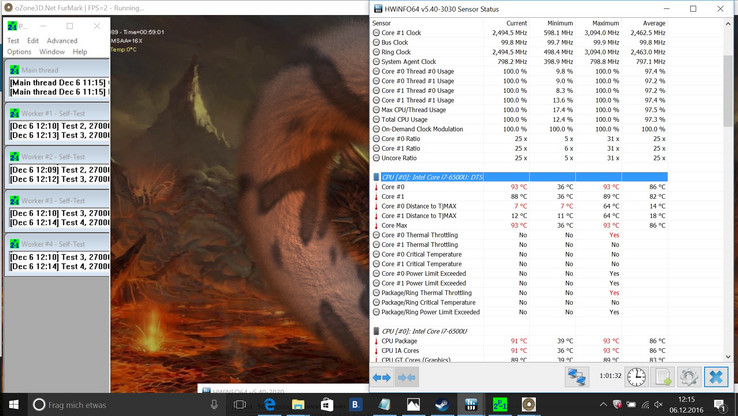
Task: Click the Worker #1 window icon
Action: (x=15, y=113)
